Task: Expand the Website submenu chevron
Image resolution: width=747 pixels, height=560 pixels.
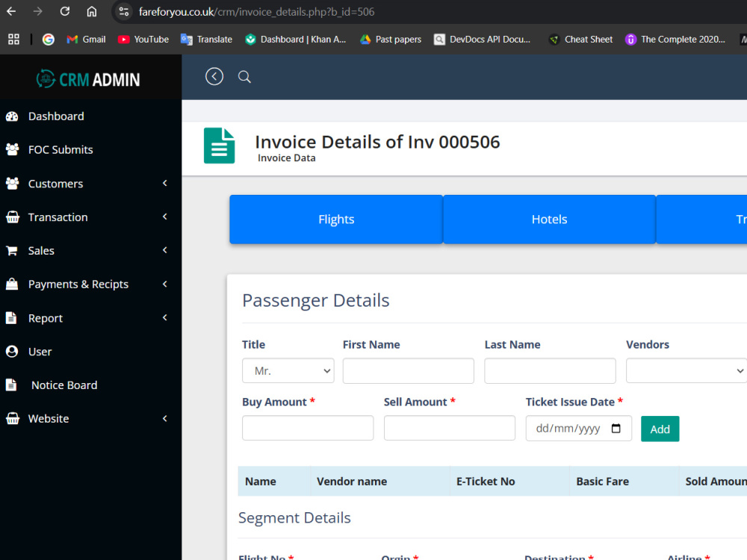Action: (165, 418)
